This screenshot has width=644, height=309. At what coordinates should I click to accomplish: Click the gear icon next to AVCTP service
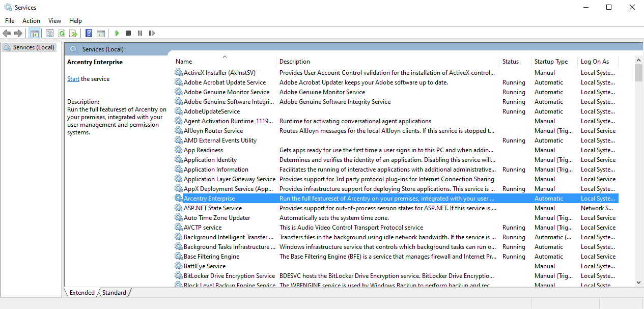(178, 228)
